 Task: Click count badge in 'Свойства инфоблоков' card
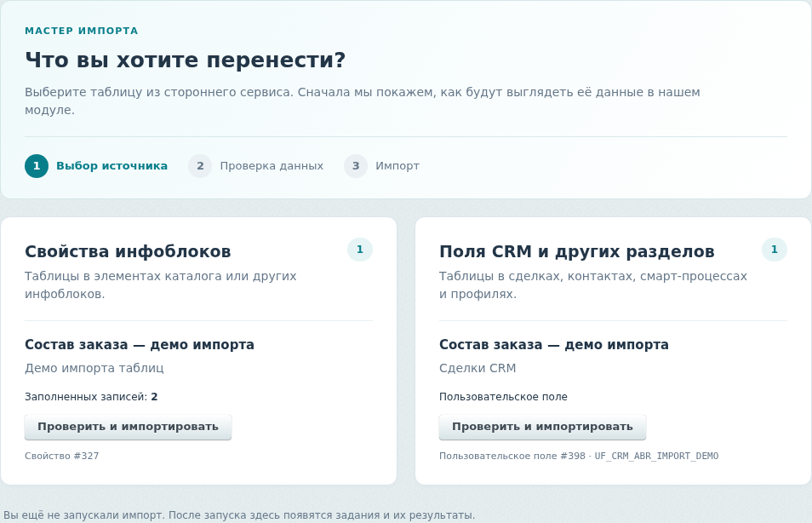pyautogui.click(x=360, y=250)
